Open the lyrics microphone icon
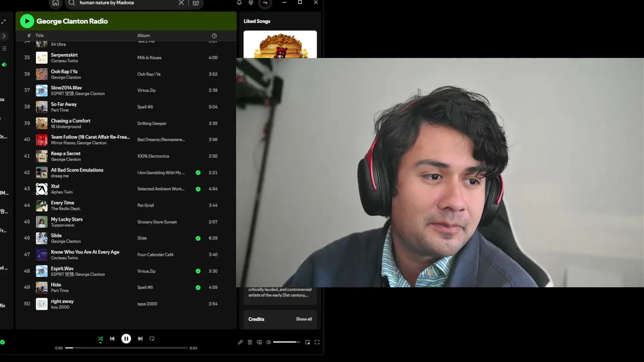 [240, 342]
